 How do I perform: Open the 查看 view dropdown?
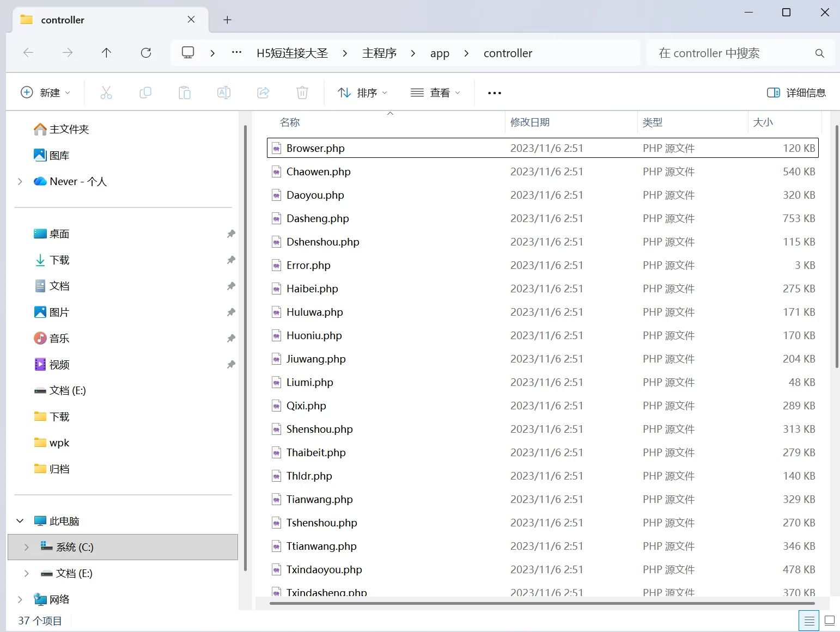[x=435, y=93]
